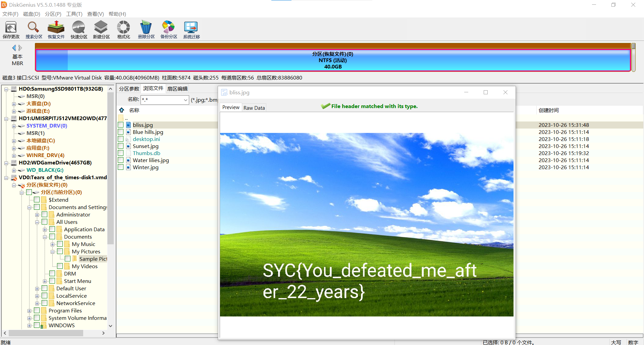Image resolution: width=644 pixels, height=345 pixels.
Task: Select the Preview tab in bliss.jpg window
Action: 231,107
